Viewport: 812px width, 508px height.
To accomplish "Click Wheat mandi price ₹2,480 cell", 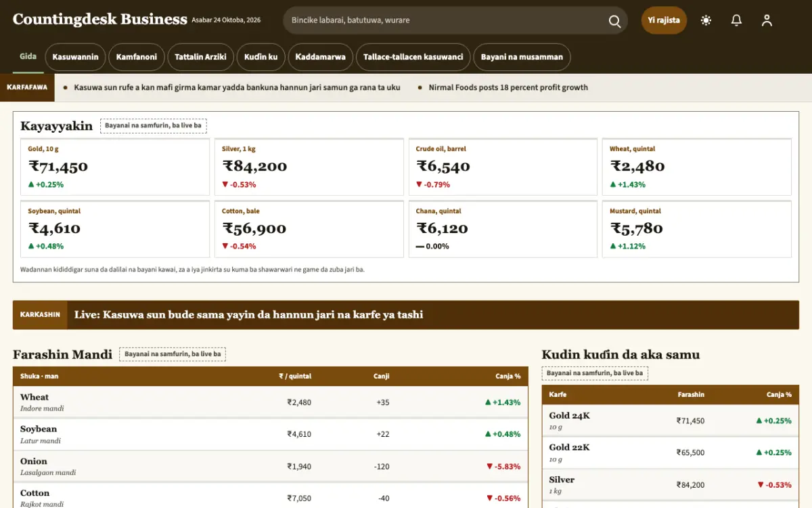I will coord(299,402).
